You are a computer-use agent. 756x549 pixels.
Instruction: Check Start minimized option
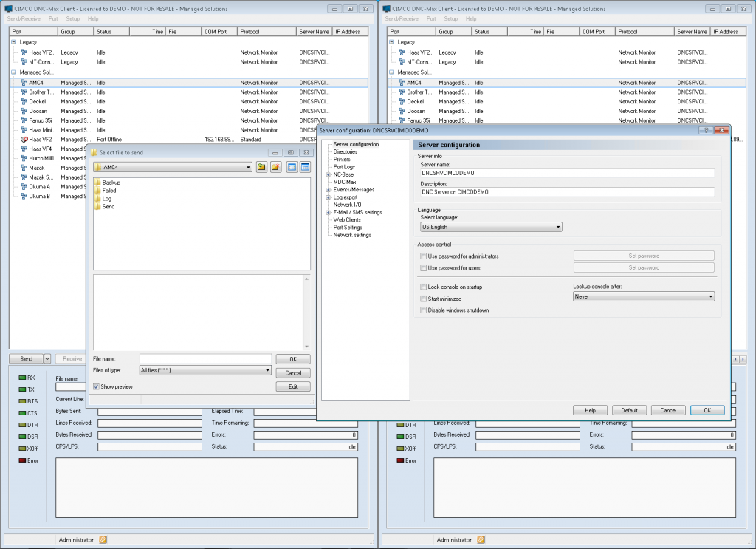[423, 299]
